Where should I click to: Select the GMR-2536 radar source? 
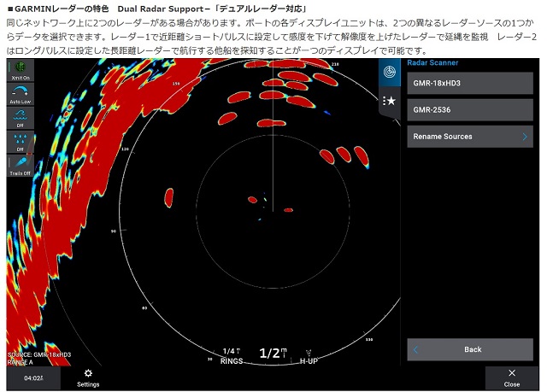469,110
